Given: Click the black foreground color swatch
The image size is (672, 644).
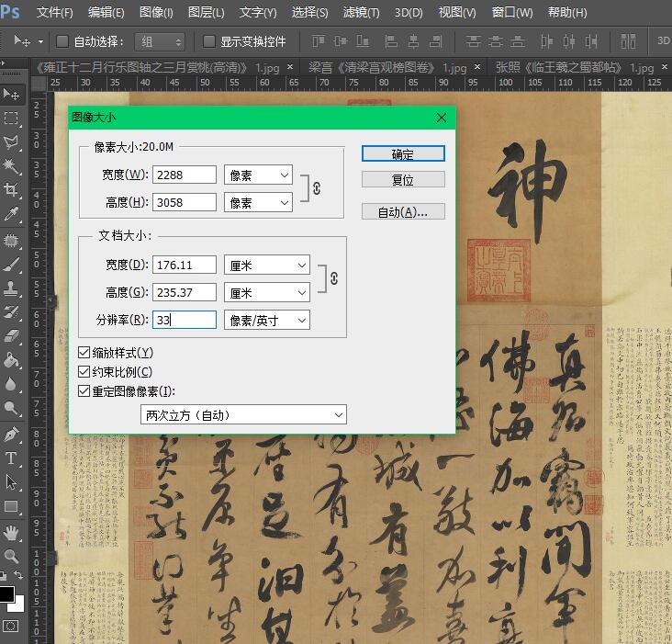Looking at the screenshot, I should [x=6, y=593].
